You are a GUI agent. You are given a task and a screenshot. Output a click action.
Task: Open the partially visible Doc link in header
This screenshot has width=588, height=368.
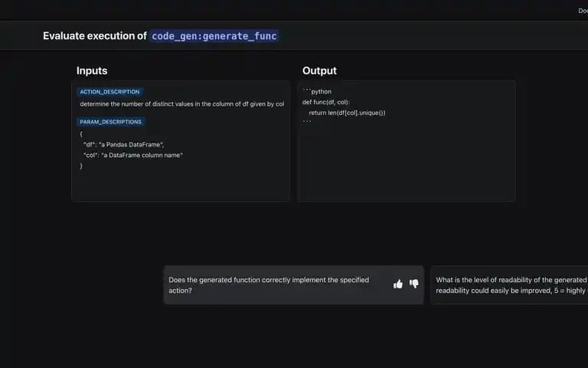click(x=583, y=11)
